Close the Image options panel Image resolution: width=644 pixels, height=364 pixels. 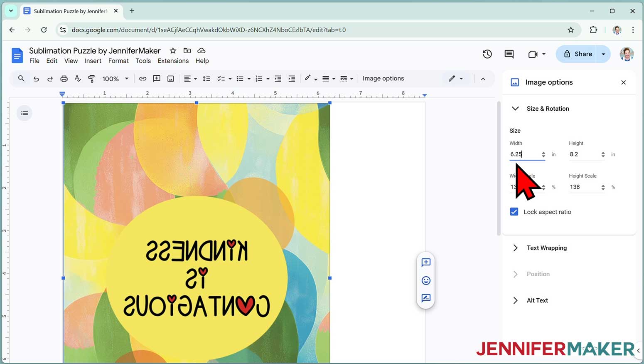pos(623,82)
